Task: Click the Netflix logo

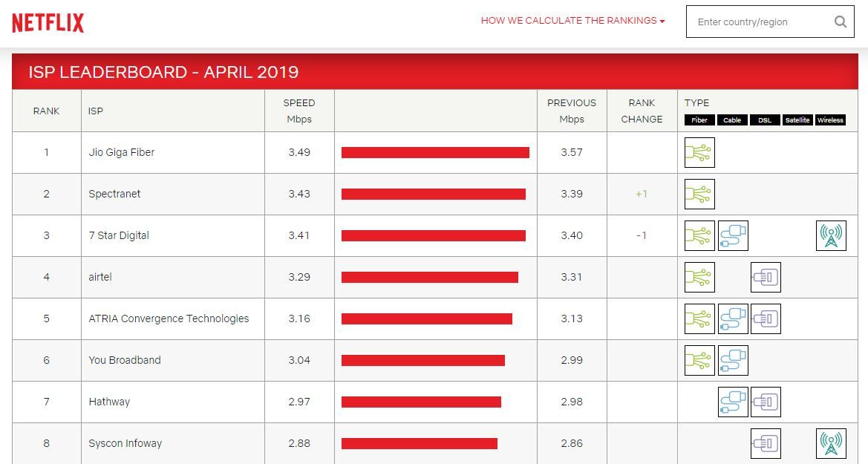Action: [48, 23]
